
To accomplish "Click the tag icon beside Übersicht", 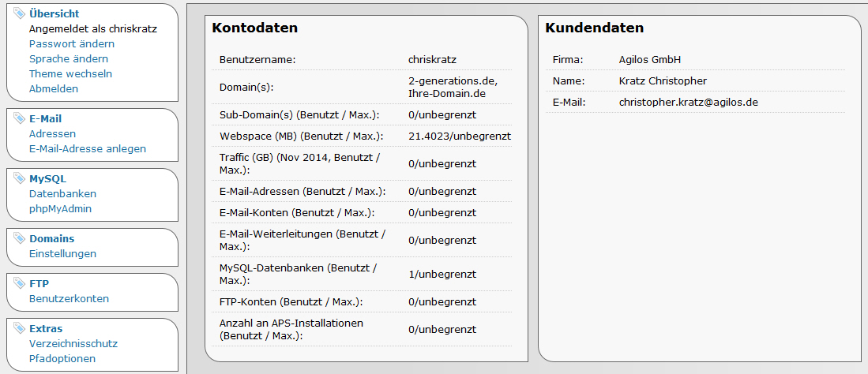I will [20, 13].
